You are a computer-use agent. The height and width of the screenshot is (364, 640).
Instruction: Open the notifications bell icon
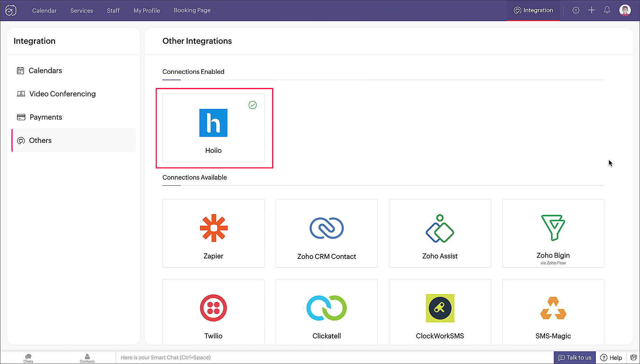pos(607,10)
